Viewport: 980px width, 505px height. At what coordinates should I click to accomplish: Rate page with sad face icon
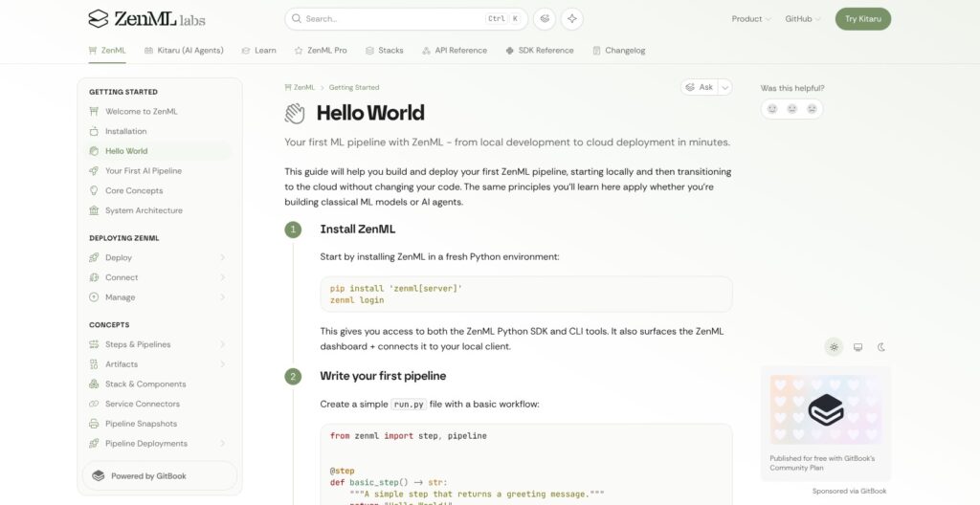pos(812,109)
